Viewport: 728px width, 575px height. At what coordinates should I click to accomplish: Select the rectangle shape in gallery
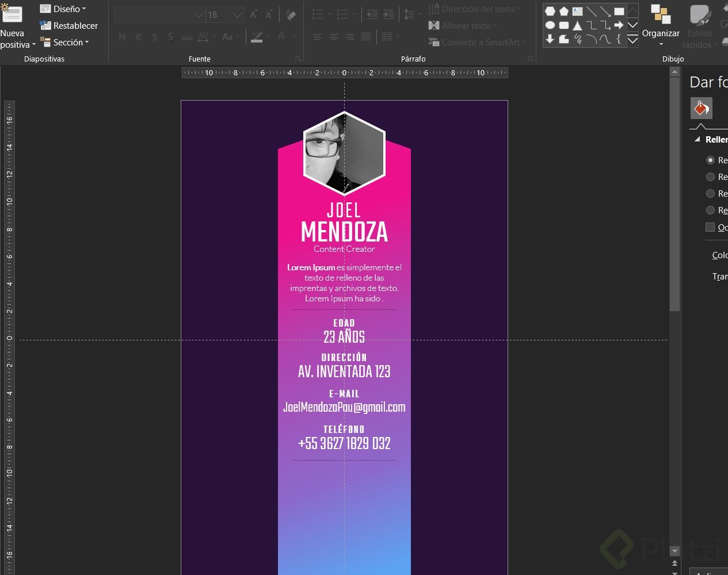coord(619,11)
